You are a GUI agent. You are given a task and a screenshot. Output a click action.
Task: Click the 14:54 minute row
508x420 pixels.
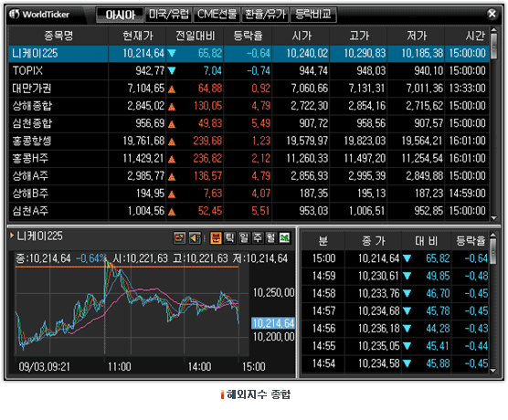coord(395,363)
